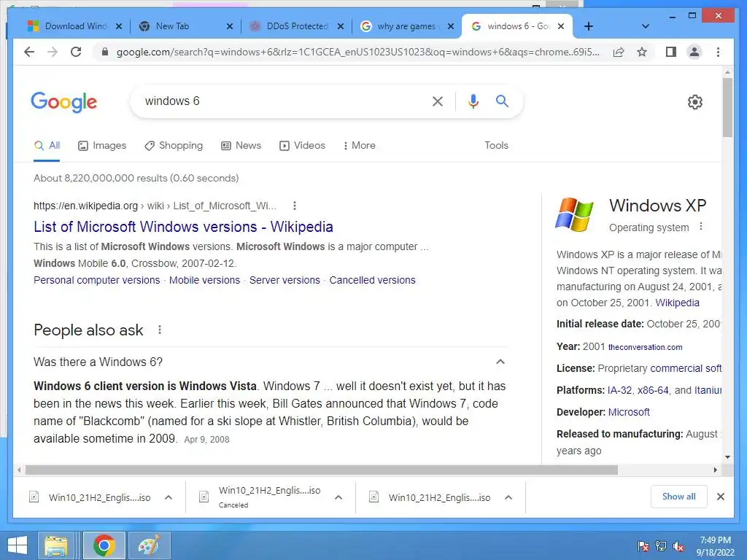The image size is (747, 560).
Task: Click the forward navigation arrow
Action: [x=53, y=52]
